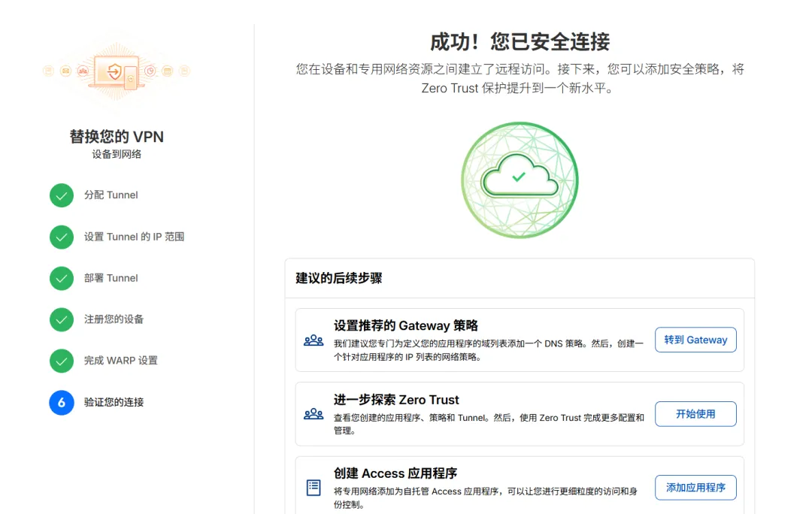812x514 pixels.
Task: Click the list icon in 创建 Access 应用程序 card
Action: (314, 488)
